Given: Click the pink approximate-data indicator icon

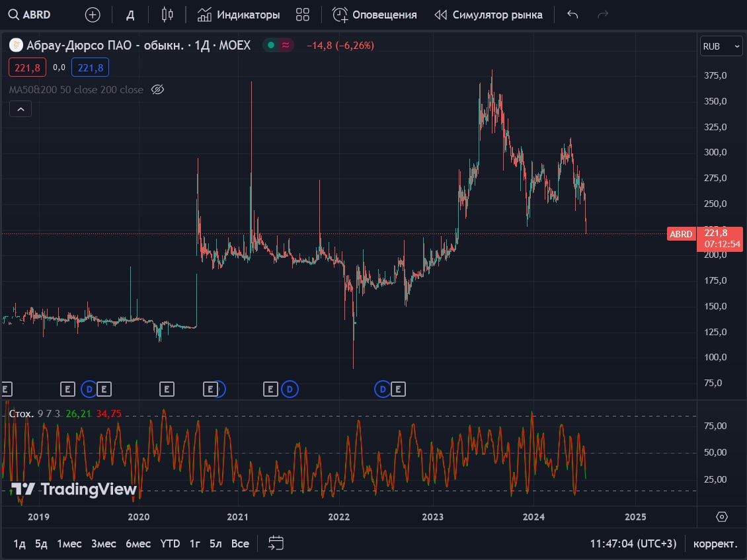Looking at the screenshot, I should [286, 45].
